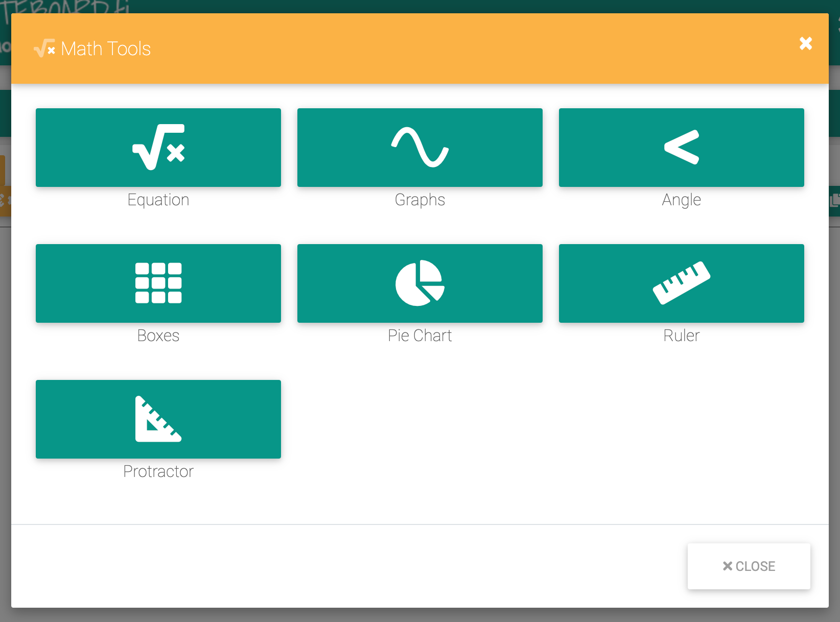This screenshot has height=622, width=840.
Task: Click the Graphs text label
Action: coord(419,200)
